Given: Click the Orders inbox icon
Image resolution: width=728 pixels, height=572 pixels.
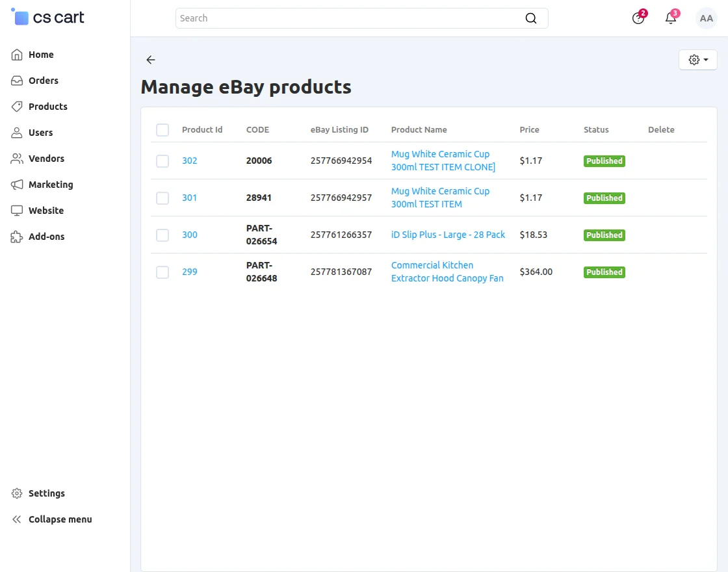Looking at the screenshot, I should (x=17, y=81).
